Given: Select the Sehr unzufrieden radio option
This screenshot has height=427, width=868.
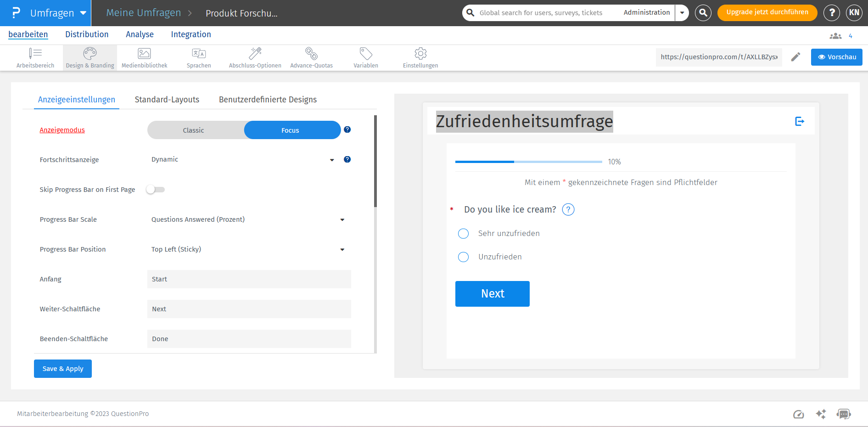Looking at the screenshot, I should pyautogui.click(x=464, y=234).
